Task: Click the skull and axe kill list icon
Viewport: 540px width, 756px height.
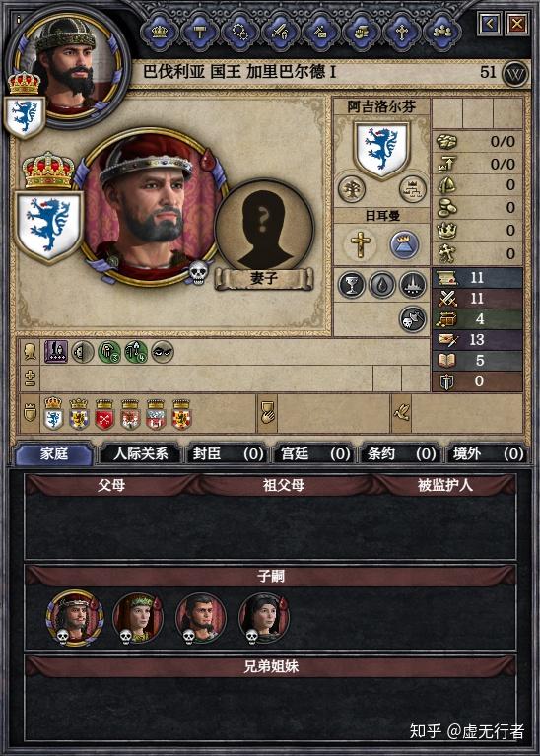Action: 413,319
